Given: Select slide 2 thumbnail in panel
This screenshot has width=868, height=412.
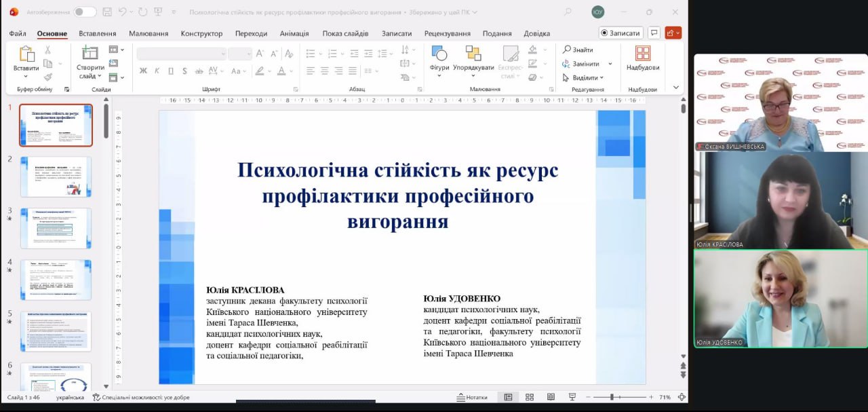Looking at the screenshot, I should coord(56,176).
